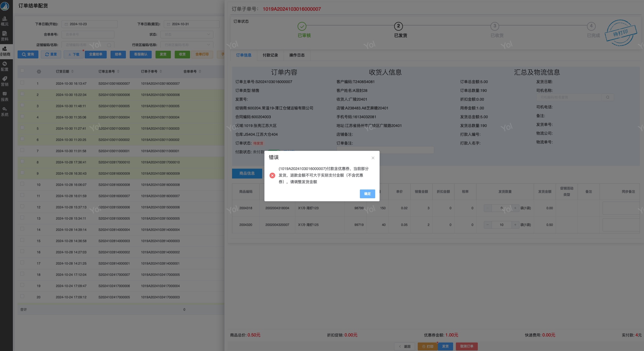Image resolution: width=644 pixels, height=351 pixels.
Task: Click 确定 in the error dialog
Action: (367, 194)
